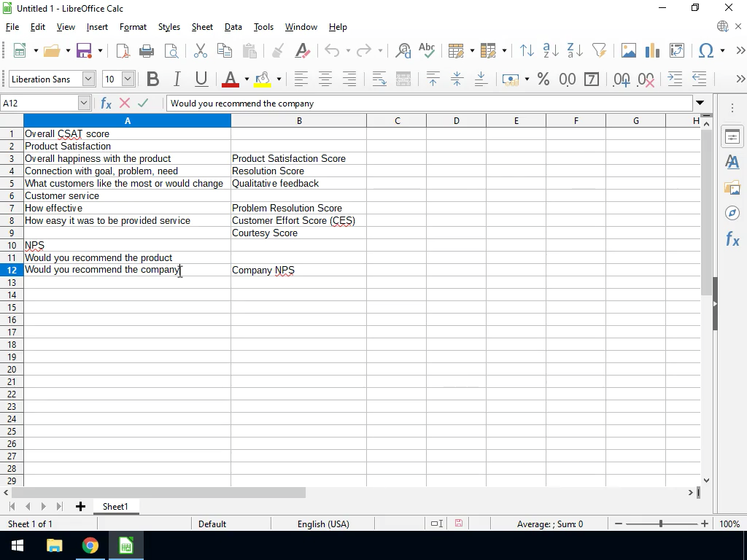The image size is (747, 560).
Task: Open Font Color dropdown arrow
Action: [x=247, y=79]
